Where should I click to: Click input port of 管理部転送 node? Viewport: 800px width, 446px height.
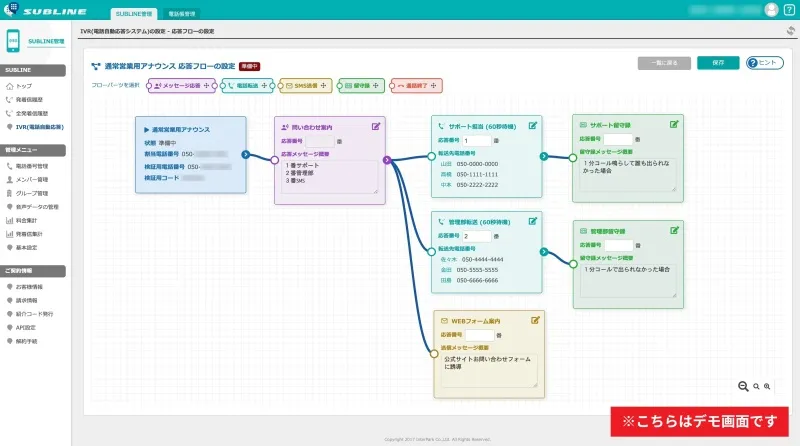point(432,252)
